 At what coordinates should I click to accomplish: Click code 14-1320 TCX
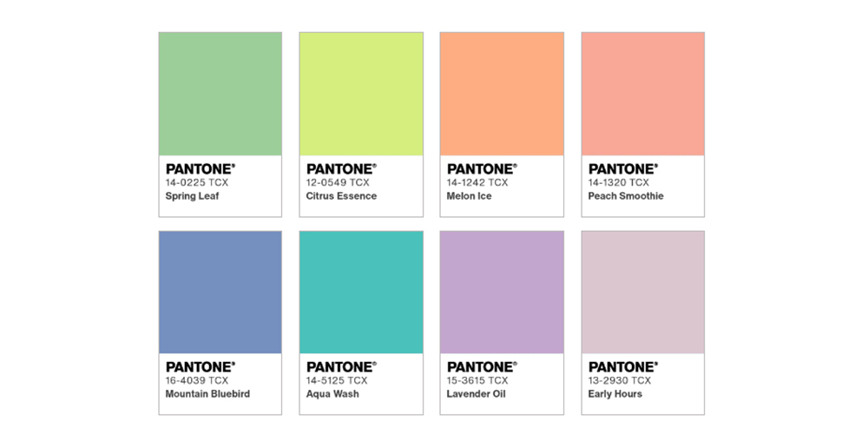619,182
